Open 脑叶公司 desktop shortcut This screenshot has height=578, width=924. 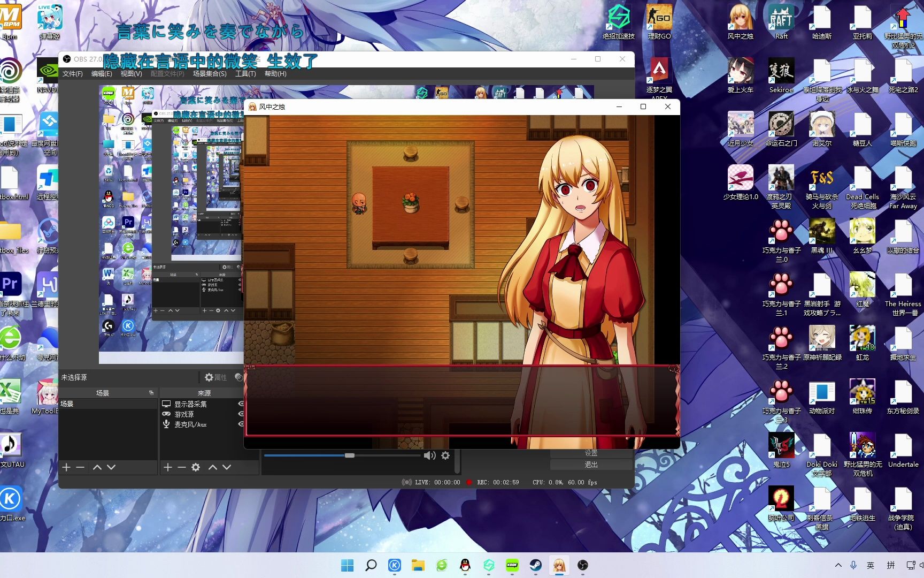(781, 504)
